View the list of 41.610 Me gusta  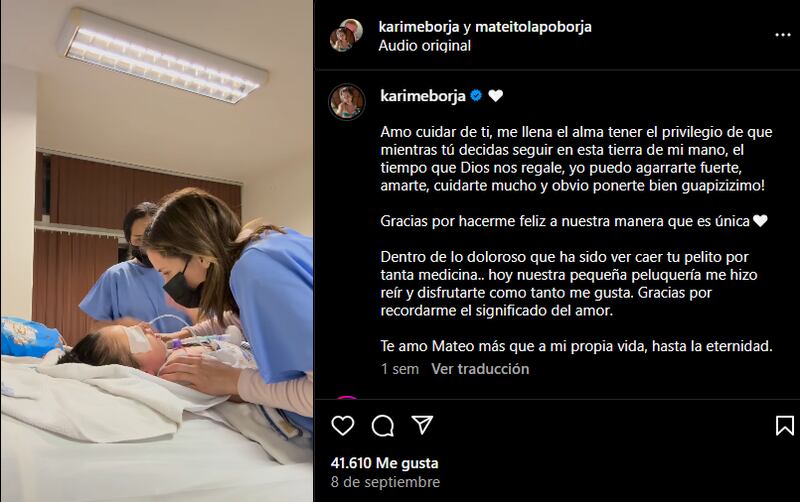[384, 463]
